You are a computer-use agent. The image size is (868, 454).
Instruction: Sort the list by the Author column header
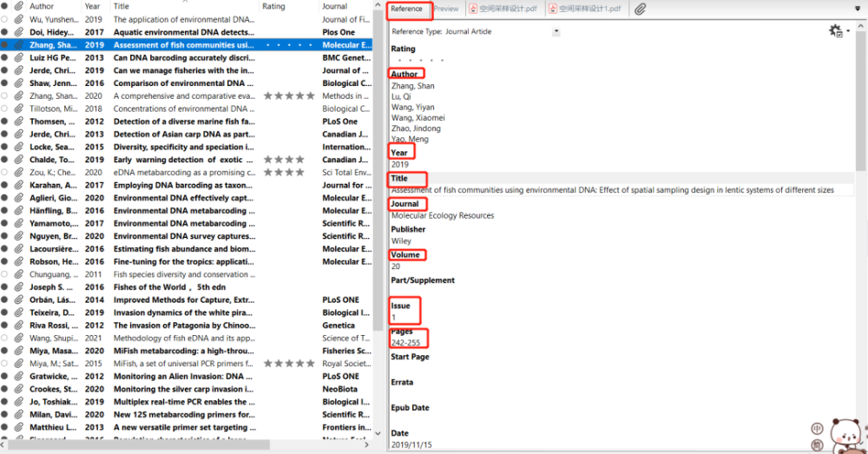[42, 6]
